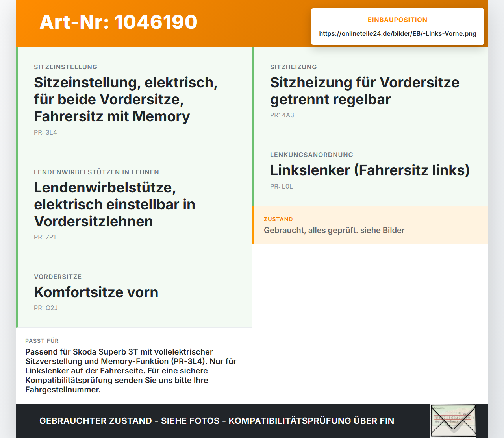Click Sitzheizung für Vordersitze getrennt regelbar
This screenshot has height=438, width=504.
(365, 91)
